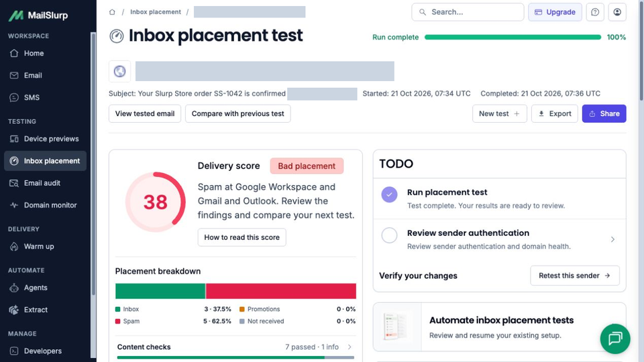Click the Run complete progress bar
Screen dimensions: 644x362
(x=513, y=37)
